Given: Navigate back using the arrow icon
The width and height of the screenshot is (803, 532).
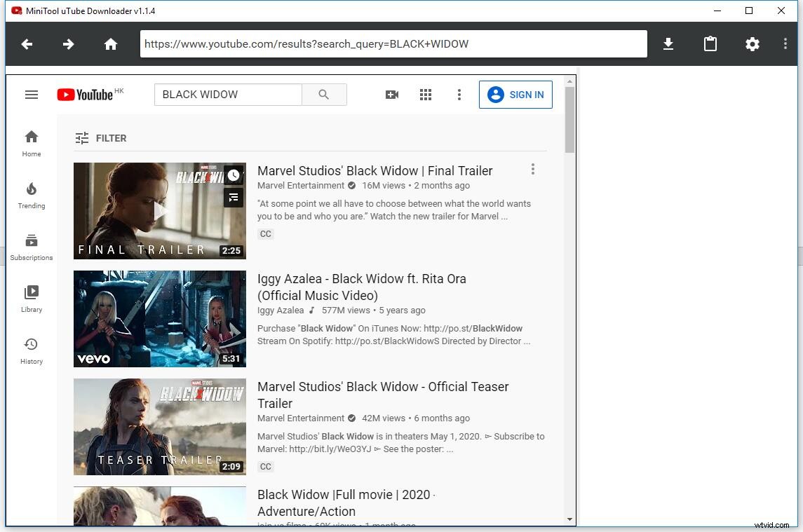Looking at the screenshot, I should pos(26,43).
